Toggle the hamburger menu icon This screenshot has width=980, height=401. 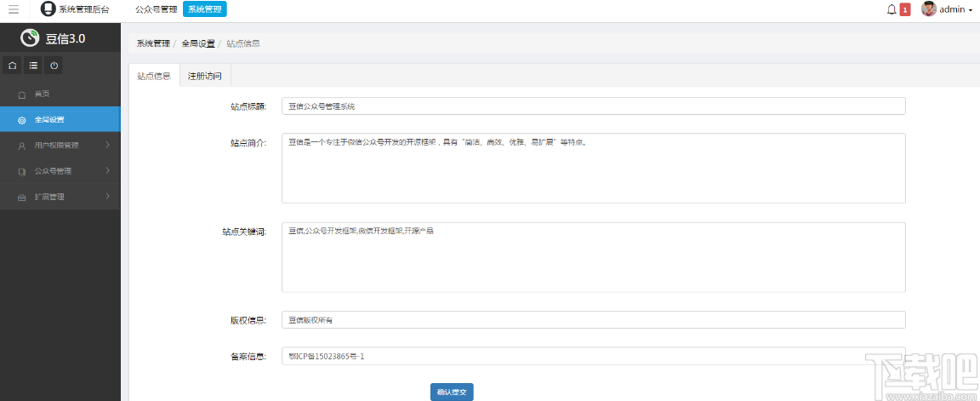pos(14,9)
